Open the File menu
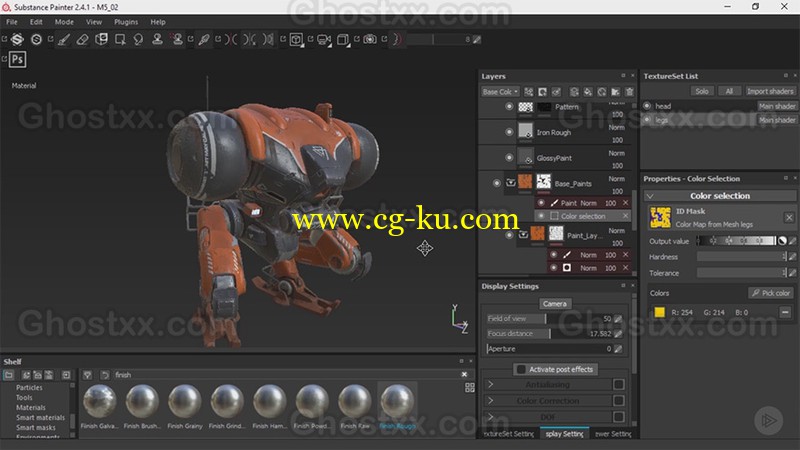The width and height of the screenshot is (800, 450). point(12,22)
